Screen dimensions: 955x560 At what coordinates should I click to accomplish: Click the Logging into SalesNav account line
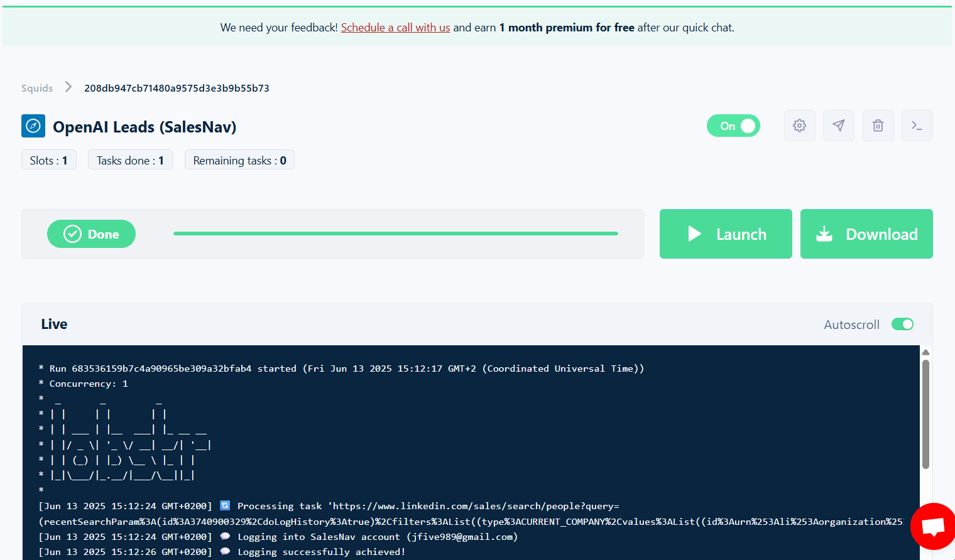tap(278, 537)
